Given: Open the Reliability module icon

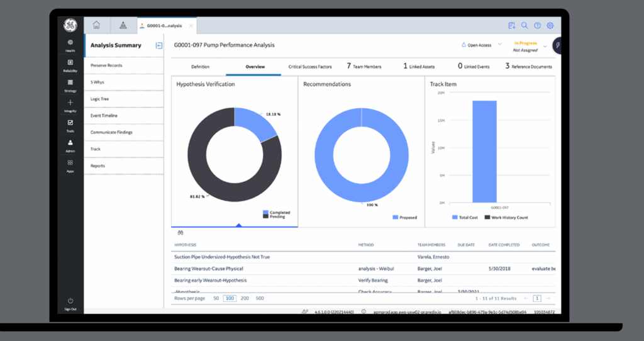Looking at the screenshot, I should point(70,64).
